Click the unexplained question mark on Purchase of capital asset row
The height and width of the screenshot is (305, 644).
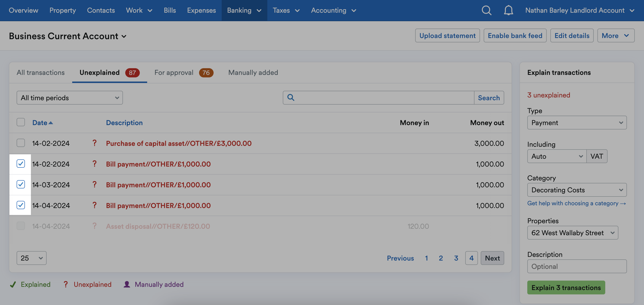[95, 143]
